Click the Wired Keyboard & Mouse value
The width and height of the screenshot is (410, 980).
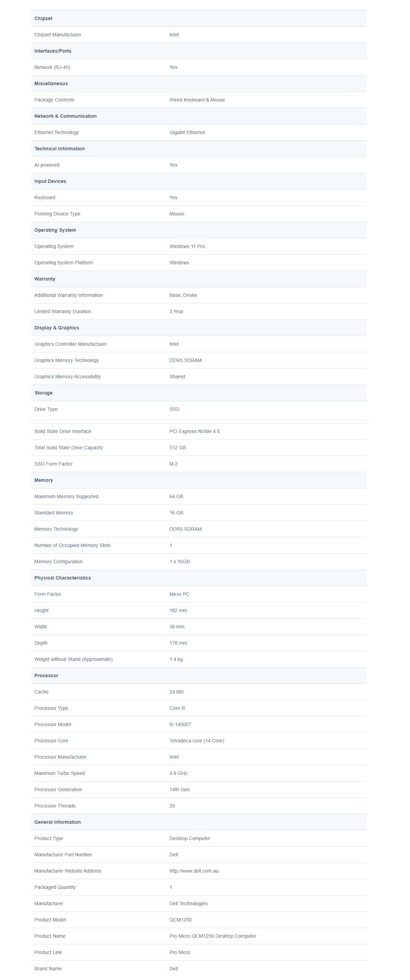coord(197,100)
